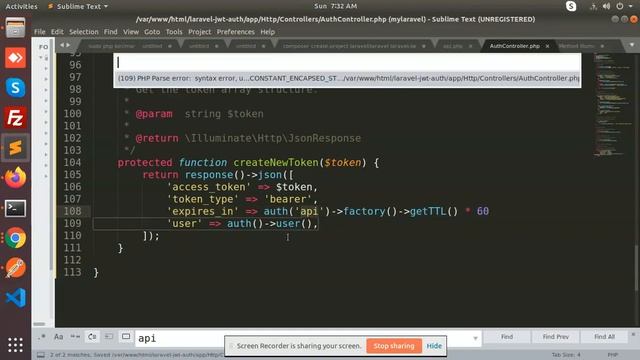Open FileZilla from the dock
Screen dimensions: 640x360
(16, 118)
